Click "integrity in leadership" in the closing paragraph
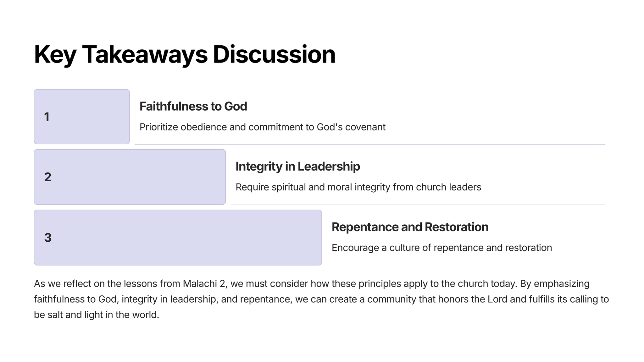The width and height of the screenshot is (644, 362). point(170,299)
